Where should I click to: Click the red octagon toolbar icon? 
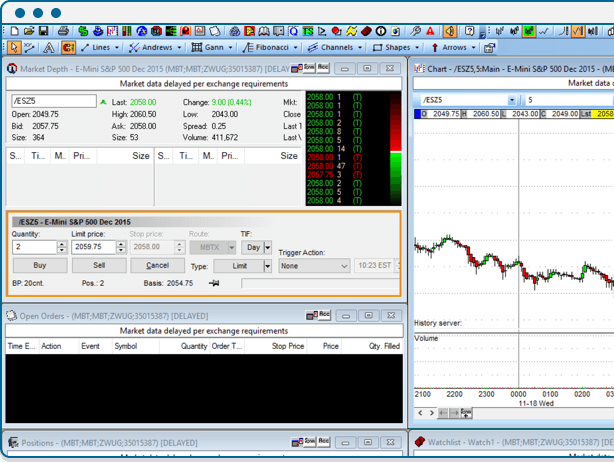pos(157,31)
